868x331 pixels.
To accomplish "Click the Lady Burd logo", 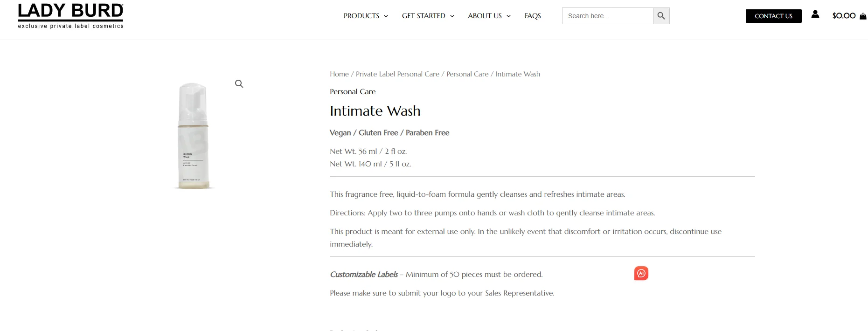I will (x=70, y=15).
